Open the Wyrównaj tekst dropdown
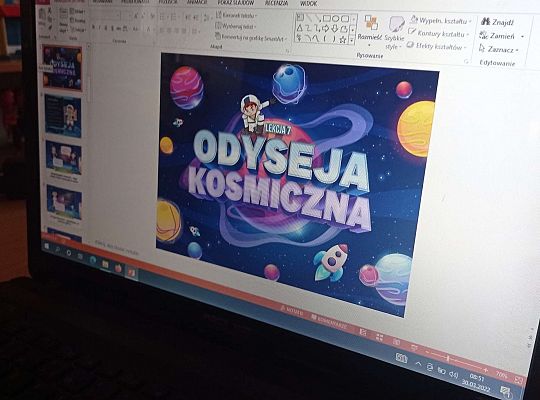The image size is (540, 400). pos(236,26)
